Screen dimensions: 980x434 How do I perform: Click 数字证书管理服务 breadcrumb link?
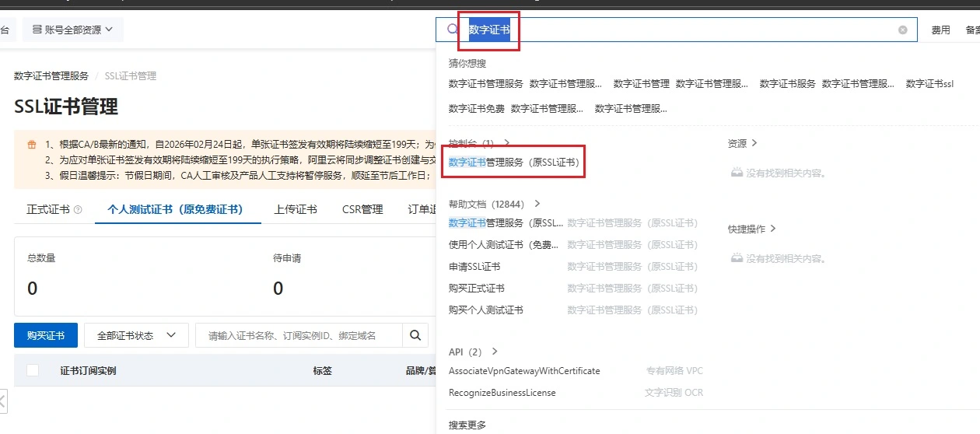point(51,75)
